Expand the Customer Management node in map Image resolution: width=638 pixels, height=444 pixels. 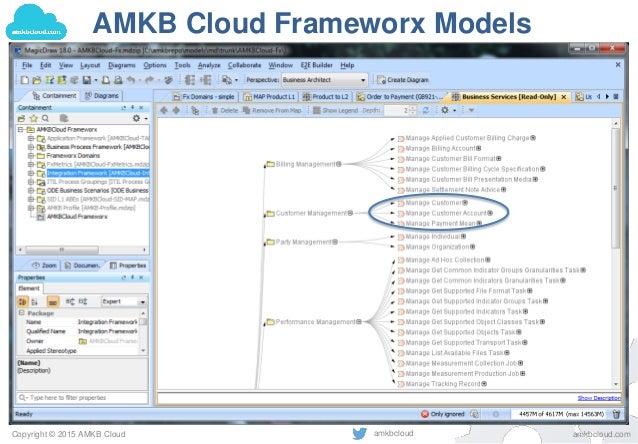click(350, 213)
